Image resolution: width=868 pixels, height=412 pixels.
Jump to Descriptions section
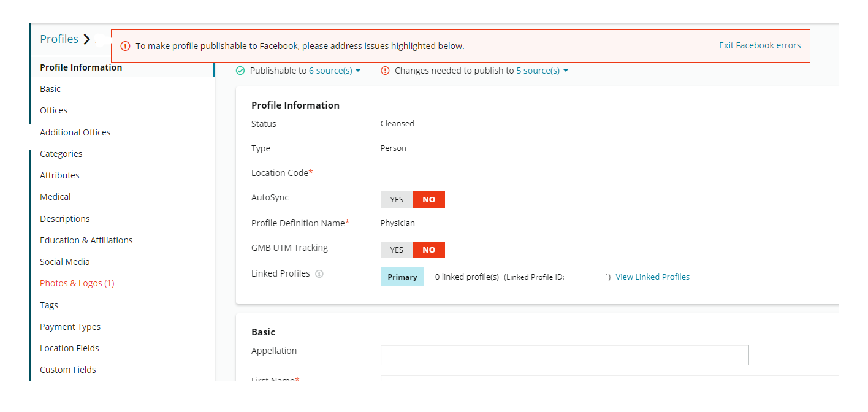(65, 219)
